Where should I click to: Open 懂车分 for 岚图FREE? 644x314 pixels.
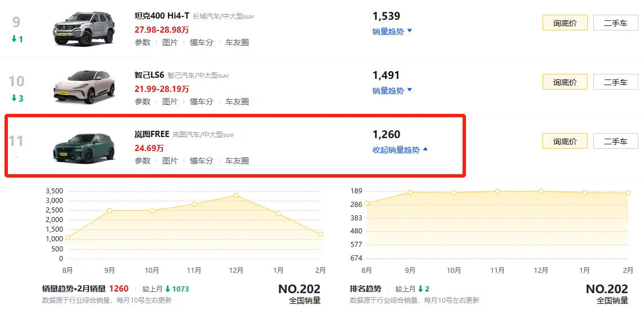click(x=201, y=161)
